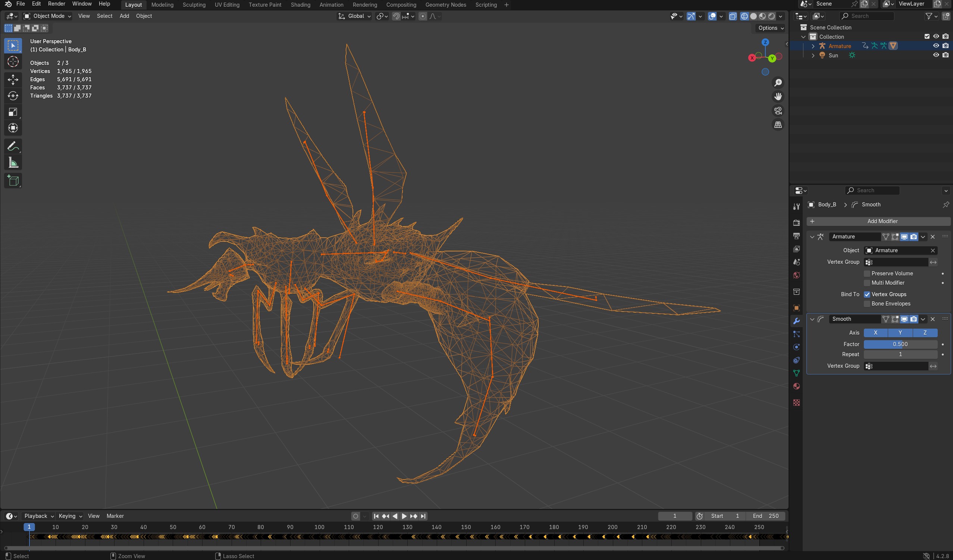The width and height of the screenshot is (953, 560).
Task: Expand the Armature item in outliner
Action: (x=813, y=46)
